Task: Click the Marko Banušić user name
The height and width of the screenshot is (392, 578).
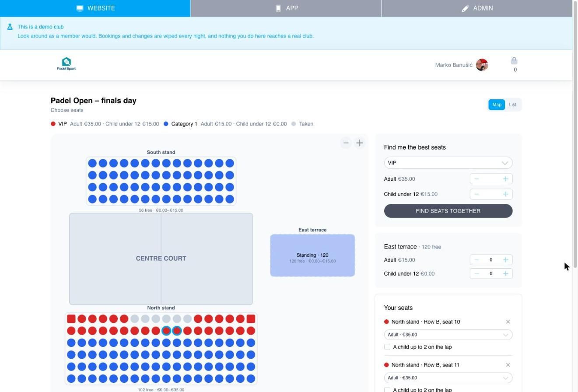Action: [x=454, y=65]
